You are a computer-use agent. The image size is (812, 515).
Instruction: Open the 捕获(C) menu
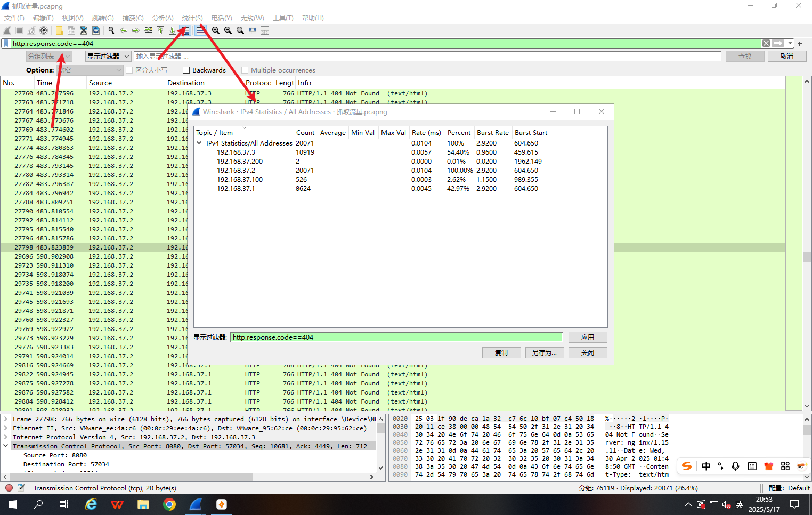point(133,18)
